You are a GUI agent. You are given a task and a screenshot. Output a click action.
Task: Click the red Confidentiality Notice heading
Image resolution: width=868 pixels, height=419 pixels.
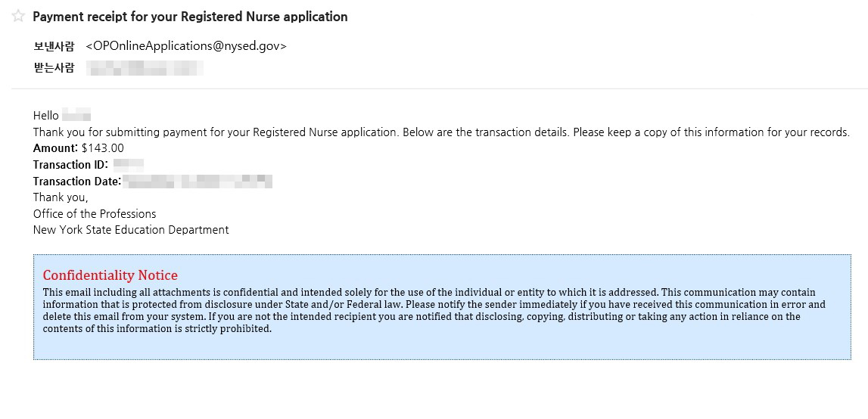click(110, 275)
